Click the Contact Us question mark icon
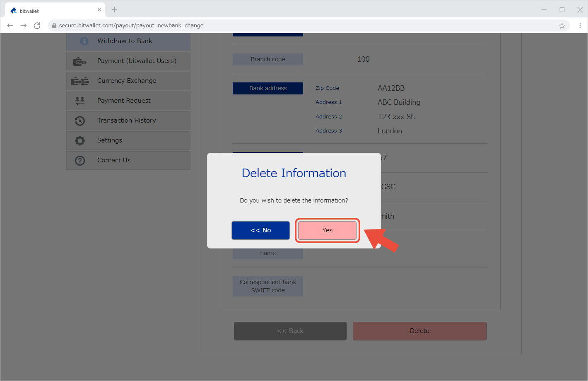Viewport: 588px width, 381px height. click(x=80, y=160)
